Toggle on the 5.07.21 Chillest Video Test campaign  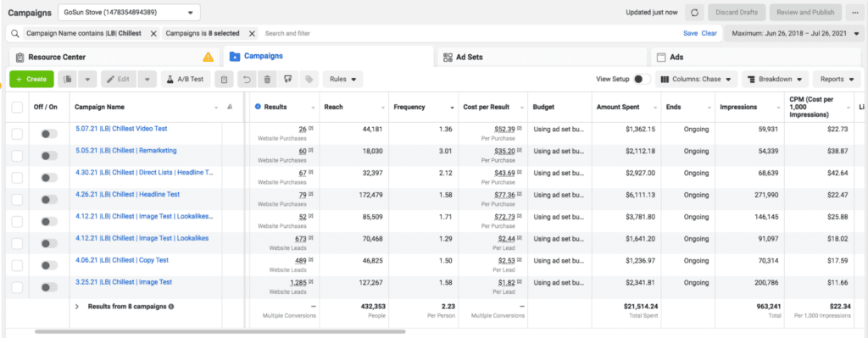coord(49,134)
